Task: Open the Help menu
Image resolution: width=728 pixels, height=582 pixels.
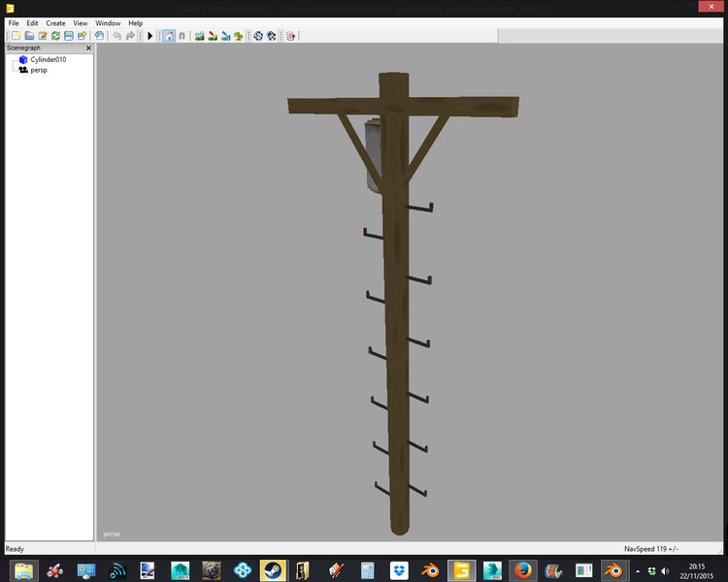Action: point(135,22)
